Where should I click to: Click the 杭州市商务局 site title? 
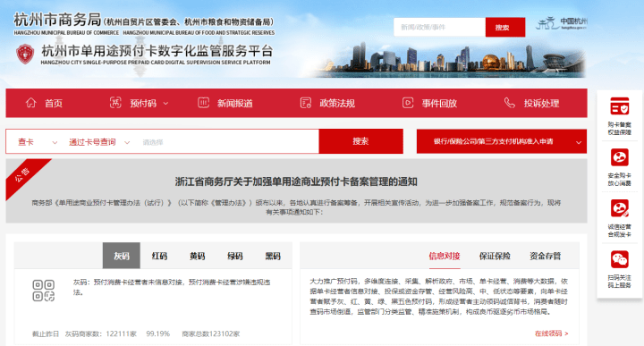(x=57, y=20)
